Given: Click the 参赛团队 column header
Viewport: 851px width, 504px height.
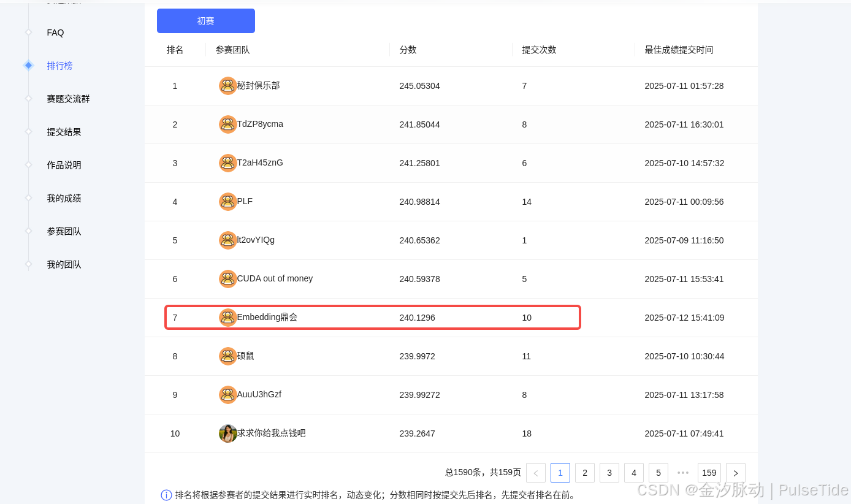Looking at the screenshot, I should 232,50.
